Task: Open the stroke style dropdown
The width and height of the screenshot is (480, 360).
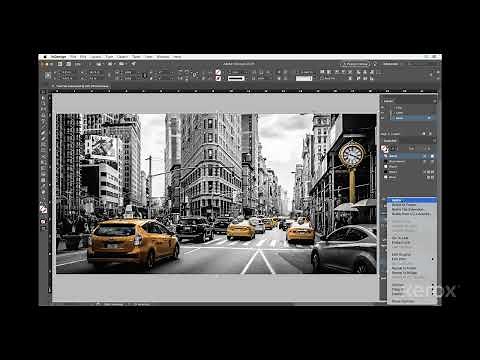Action: coord(238,79)
